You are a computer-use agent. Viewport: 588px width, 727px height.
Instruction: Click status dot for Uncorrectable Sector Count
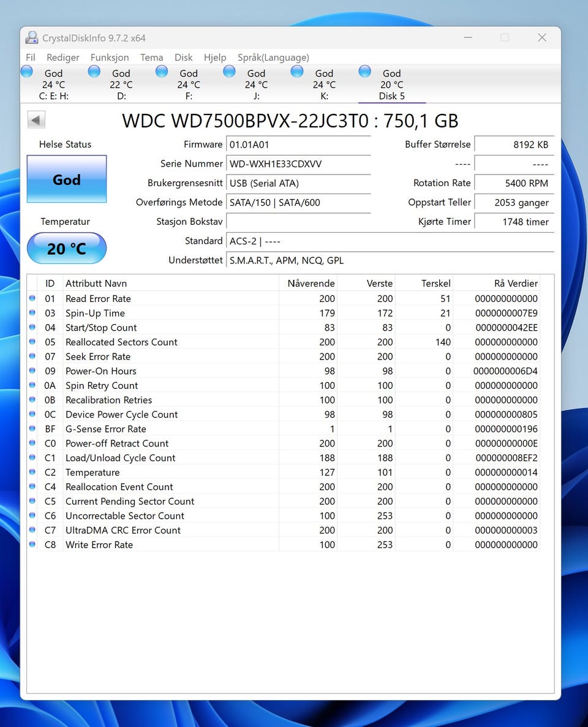click(32, 515)
